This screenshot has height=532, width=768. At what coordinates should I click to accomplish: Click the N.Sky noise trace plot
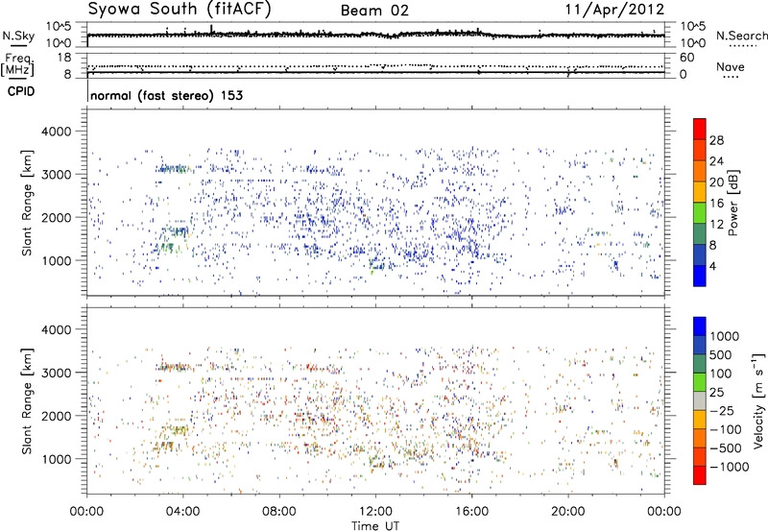tap(375, 35)
